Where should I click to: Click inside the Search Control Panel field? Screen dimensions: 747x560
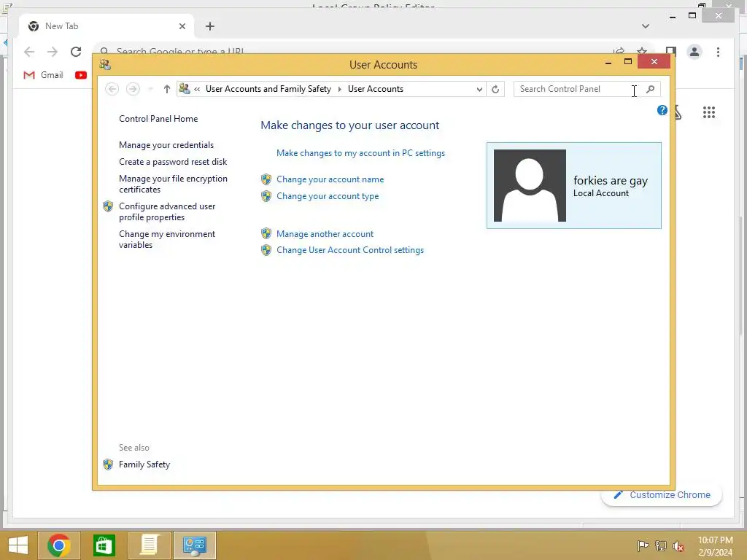click(578, 89)
